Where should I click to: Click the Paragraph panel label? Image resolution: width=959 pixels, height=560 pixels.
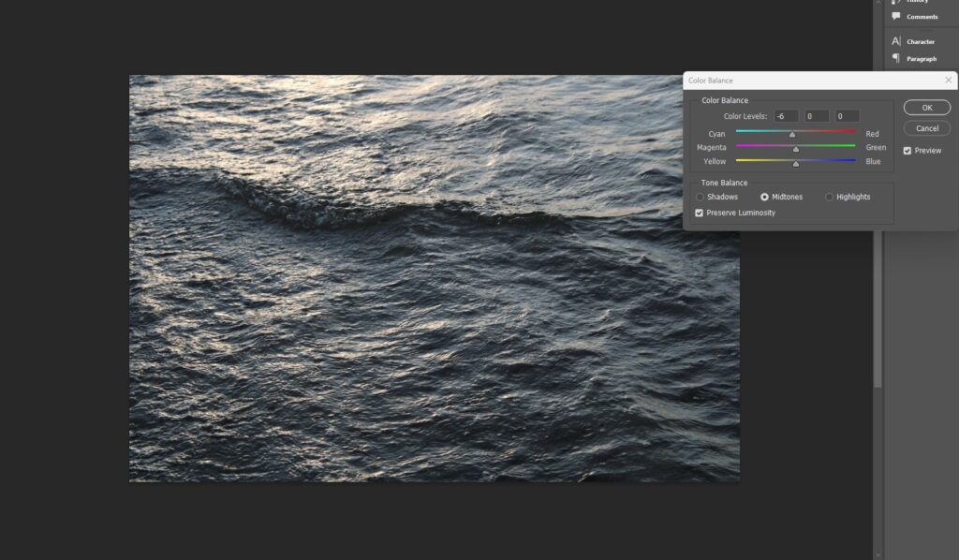(922, 59)
